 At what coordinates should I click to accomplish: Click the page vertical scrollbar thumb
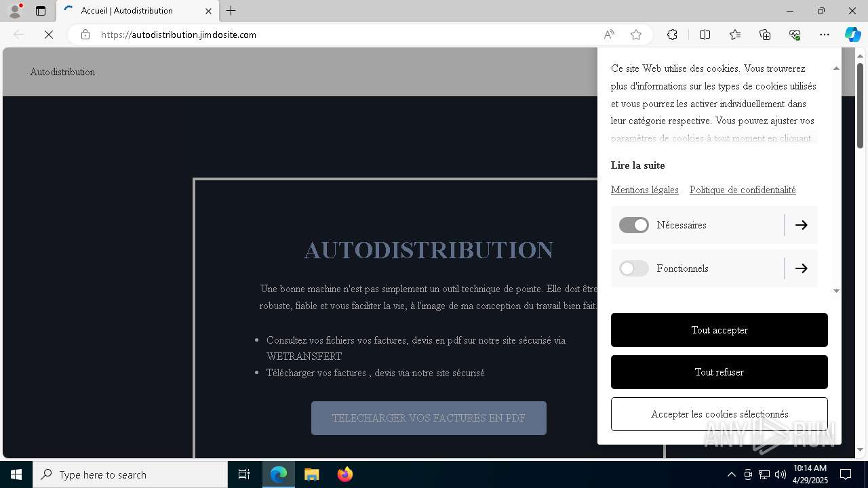[860, 105]
